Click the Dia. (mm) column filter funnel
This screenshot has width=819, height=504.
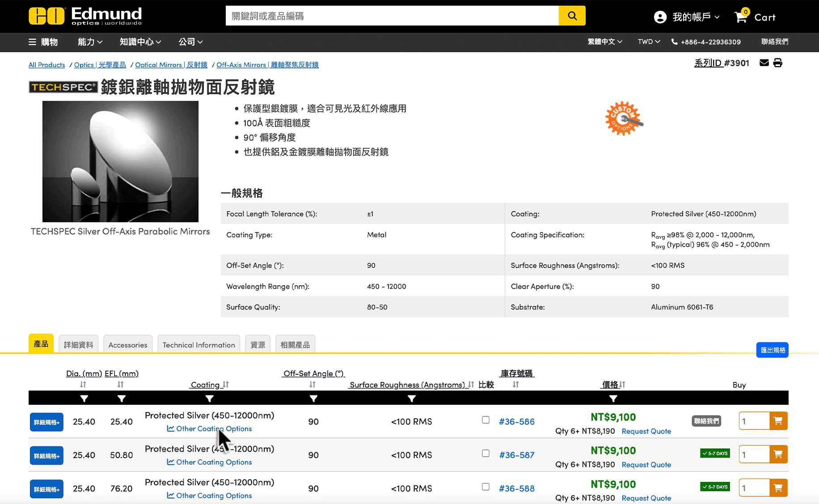[x=84, y=398]
